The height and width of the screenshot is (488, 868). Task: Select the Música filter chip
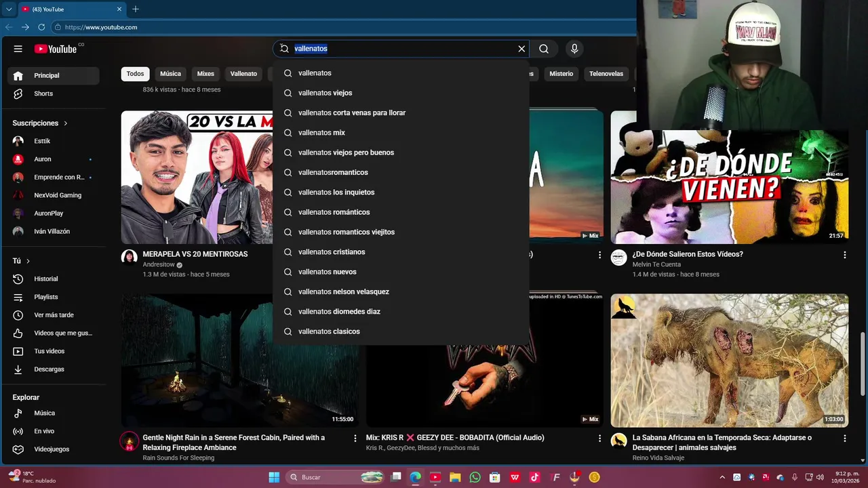coord(170,74)
